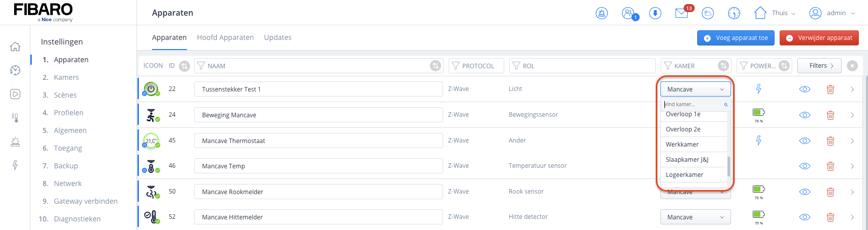This screenshot has height=230, width=868.
Task: Click the weather cloud icon in header
Action: [708, 13]
